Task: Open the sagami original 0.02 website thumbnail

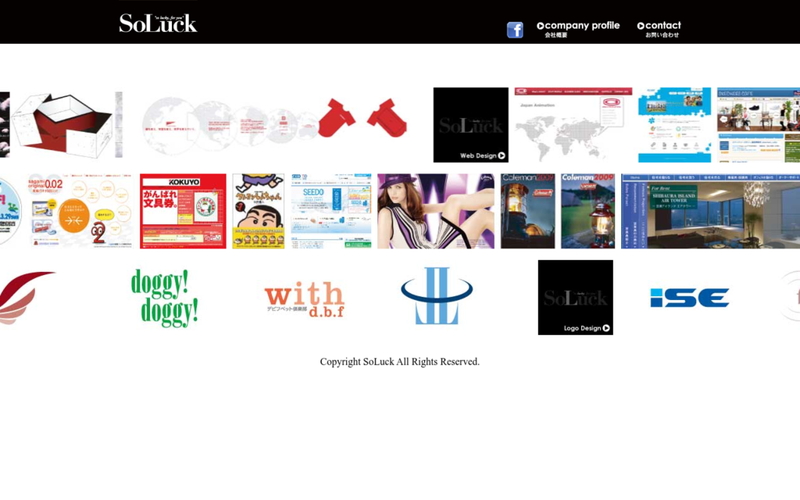Action: (x=80, y=211)
